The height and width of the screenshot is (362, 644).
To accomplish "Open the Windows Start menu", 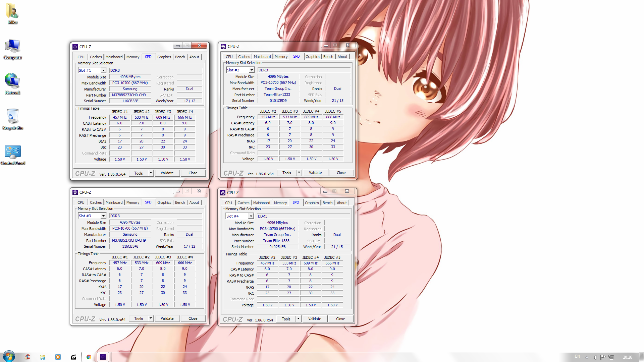I will pos(9,357).
